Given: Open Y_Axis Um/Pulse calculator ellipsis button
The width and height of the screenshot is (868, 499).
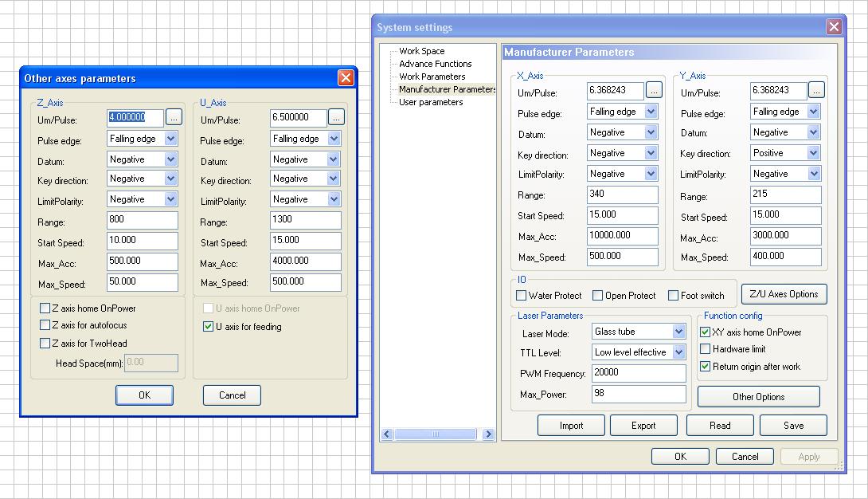Looking at the screenshot, I should pyautogui.click(x=817, y=91).
